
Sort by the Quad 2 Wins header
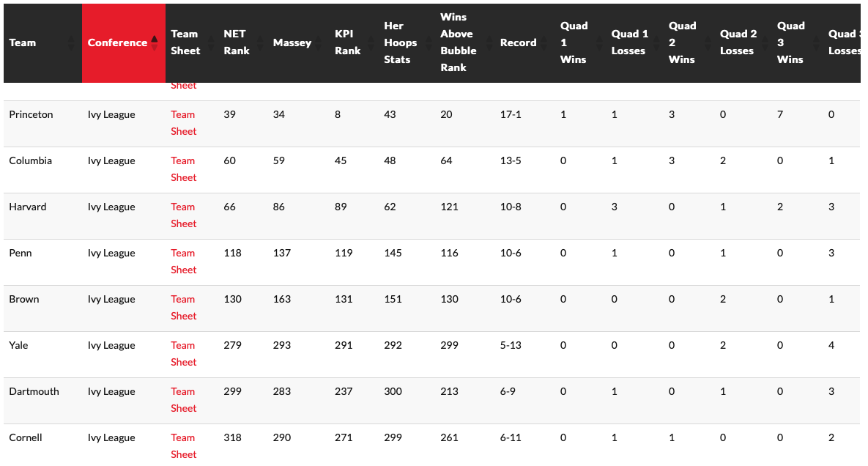[x=682, y=42]
